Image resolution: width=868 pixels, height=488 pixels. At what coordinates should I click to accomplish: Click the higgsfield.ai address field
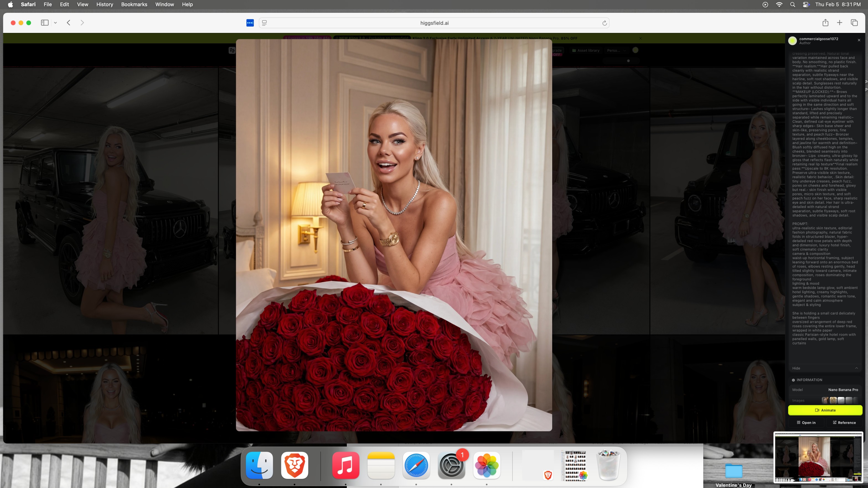tap(434, 23)
